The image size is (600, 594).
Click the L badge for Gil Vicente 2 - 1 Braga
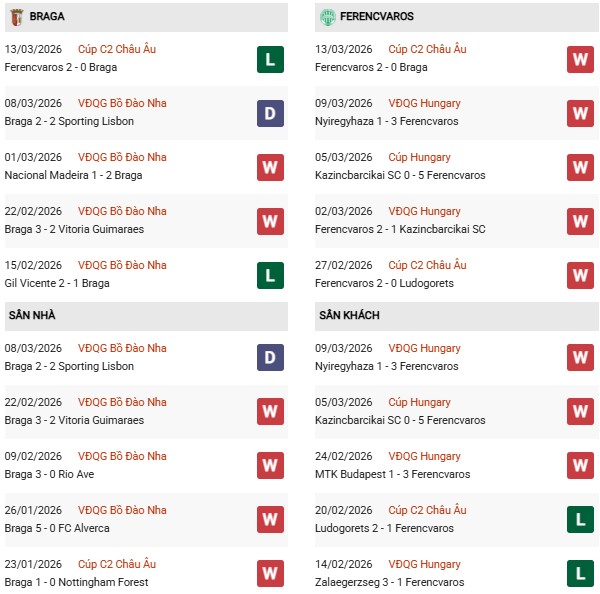click(x=270, y=275)
